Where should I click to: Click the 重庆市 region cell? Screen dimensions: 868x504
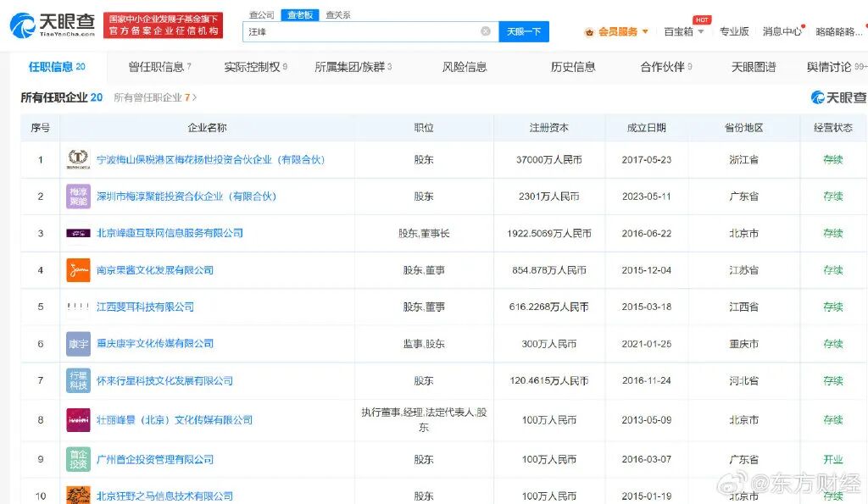coord(743,344)
